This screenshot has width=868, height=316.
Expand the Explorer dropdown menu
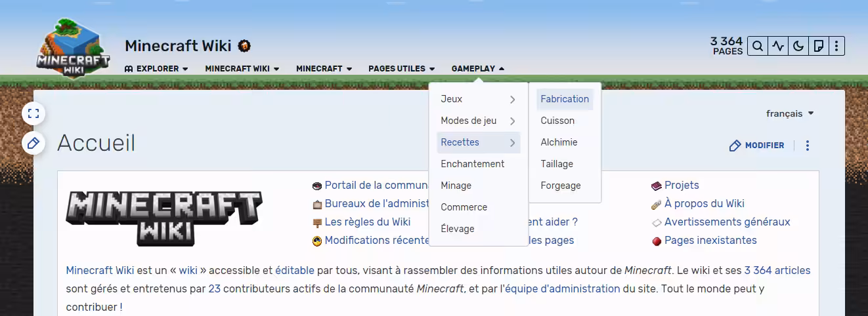[x=156, y=68]
